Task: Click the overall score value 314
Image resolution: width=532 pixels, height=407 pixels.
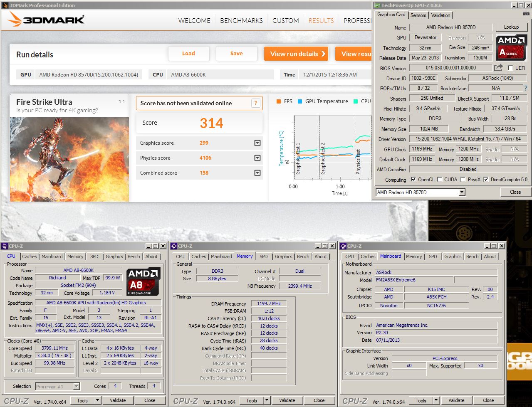Action: click(x=211, y=123)
